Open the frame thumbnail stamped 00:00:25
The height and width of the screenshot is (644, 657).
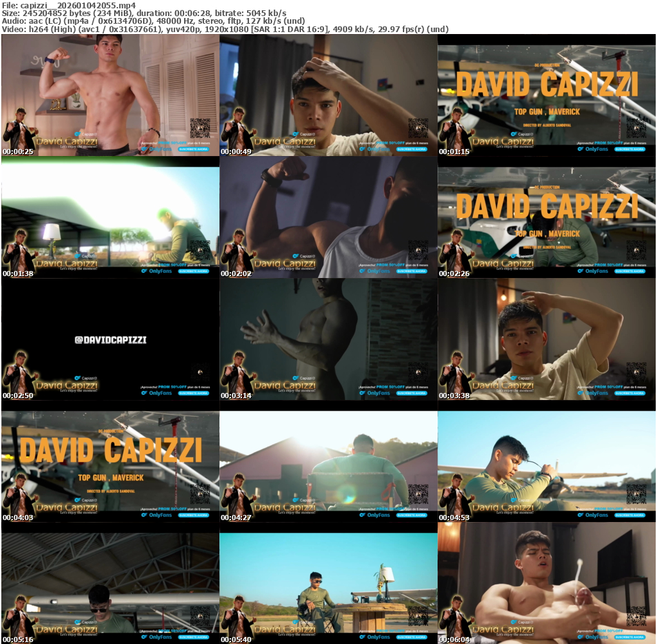pyautogui.click(x=110, y=95)
